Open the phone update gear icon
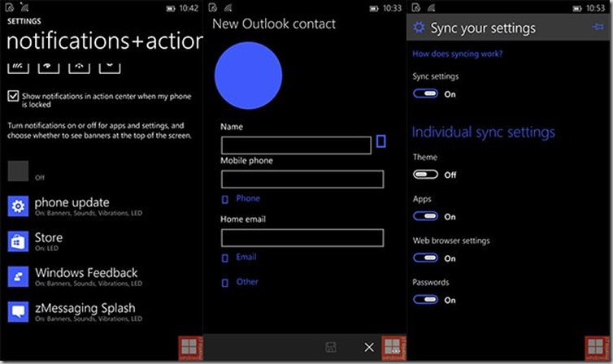This screenshot has height=364, width=613. (18, 206)
